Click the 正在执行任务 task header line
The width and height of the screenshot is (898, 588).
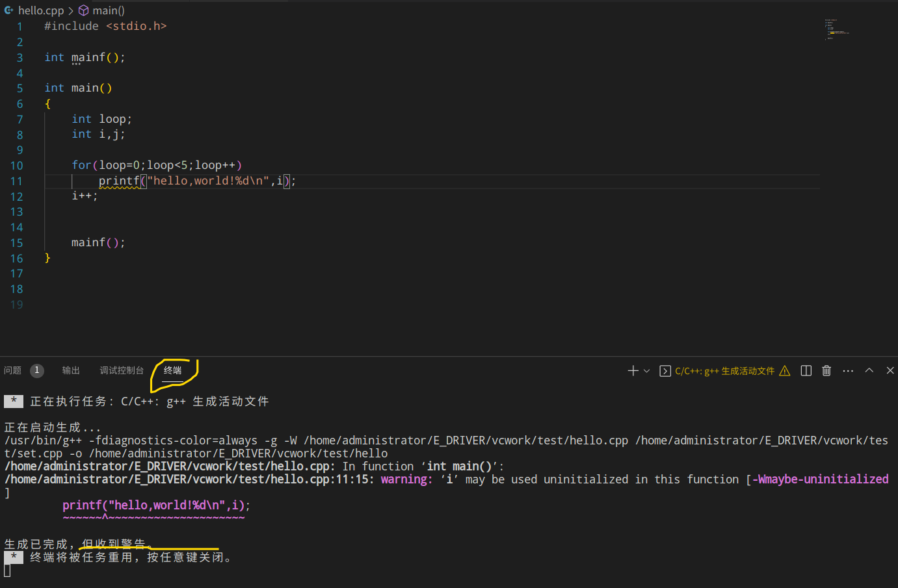(149, 402)
